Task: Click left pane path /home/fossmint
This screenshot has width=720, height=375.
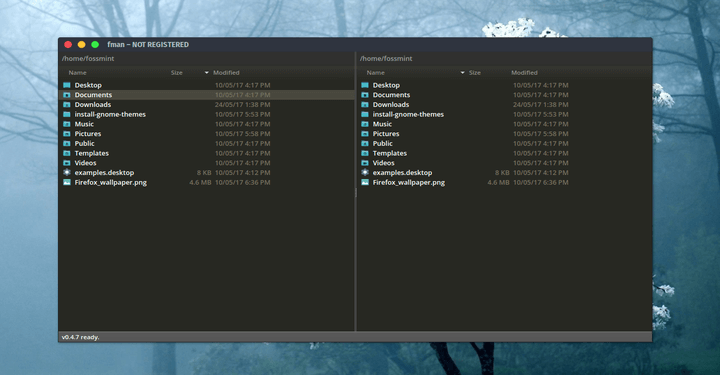Action: tap(88, 58)
